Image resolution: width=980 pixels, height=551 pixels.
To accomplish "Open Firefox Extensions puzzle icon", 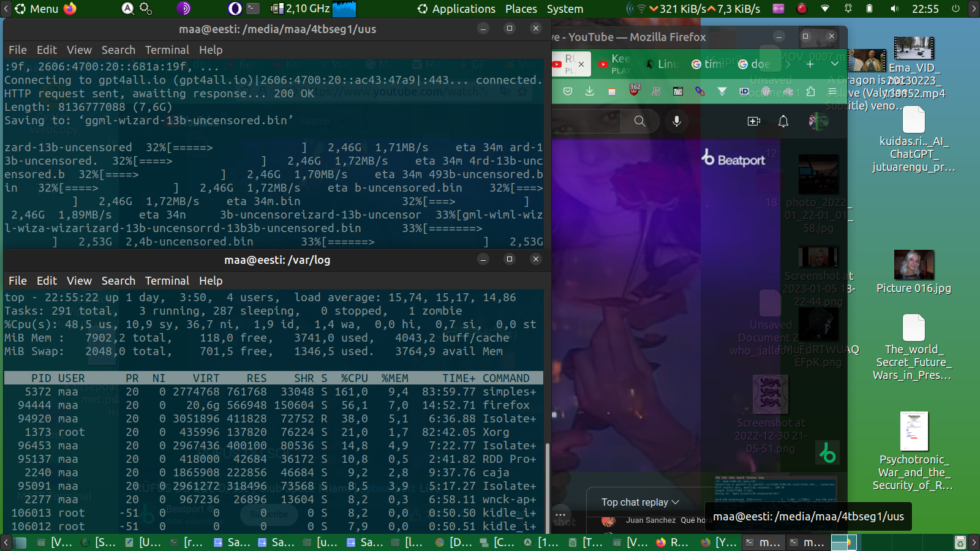I will coord(810,91).
